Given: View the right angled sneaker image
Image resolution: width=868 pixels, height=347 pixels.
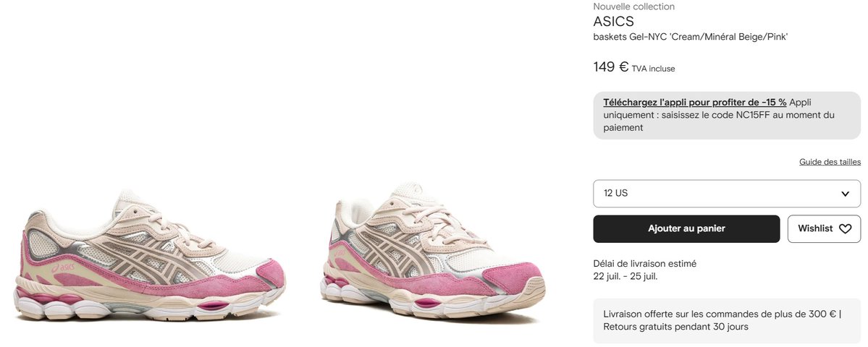Looking at the screenshot, I should click(432, 253).
